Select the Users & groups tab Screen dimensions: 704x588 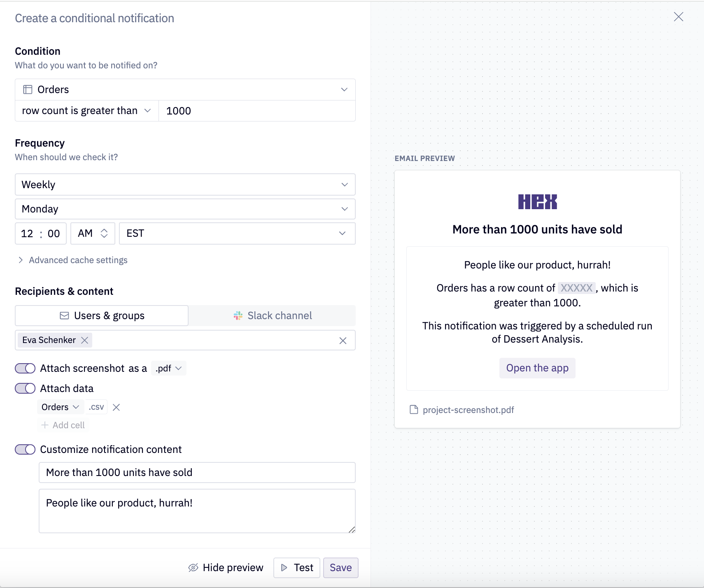[x=101, y=315]
